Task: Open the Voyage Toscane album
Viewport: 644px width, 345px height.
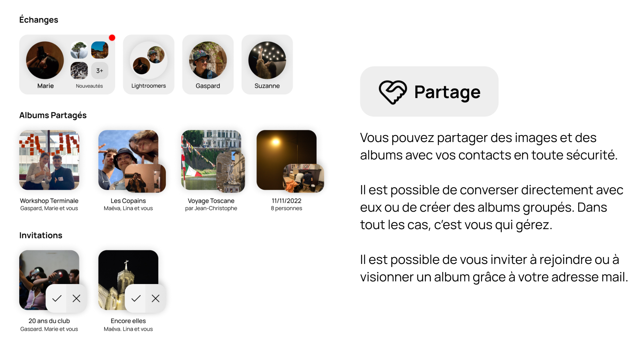Action: 211,160
